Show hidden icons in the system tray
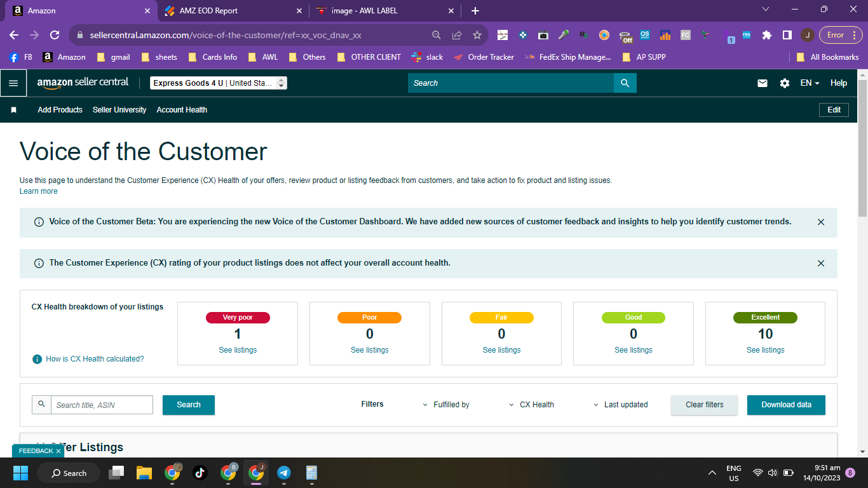Image resolution: width=868 pixels, height=488 pixels. [713, 473]
